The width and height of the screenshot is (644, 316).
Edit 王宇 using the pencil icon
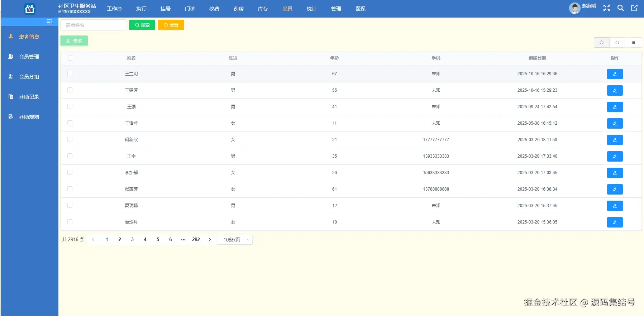point(615,156)
